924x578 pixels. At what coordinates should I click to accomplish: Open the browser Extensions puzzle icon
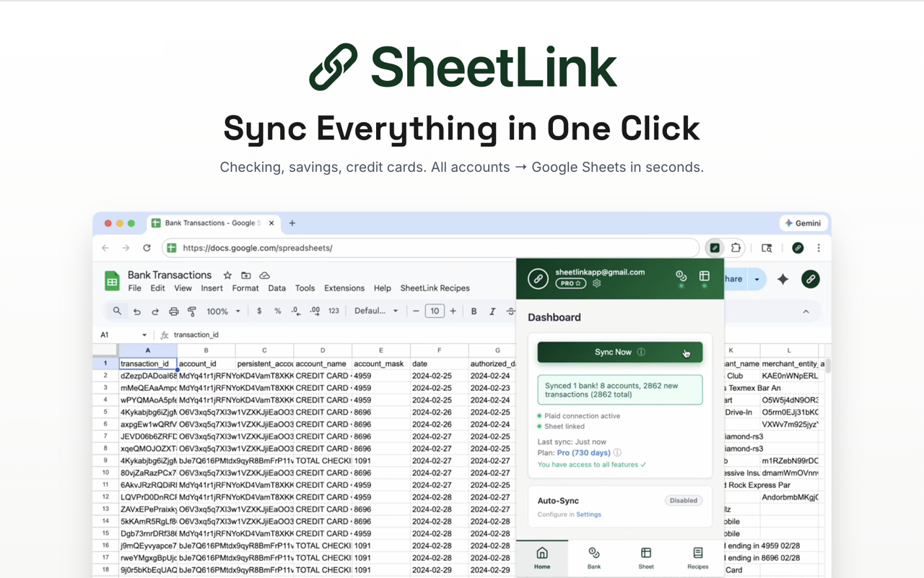click(x=736, y=248)
